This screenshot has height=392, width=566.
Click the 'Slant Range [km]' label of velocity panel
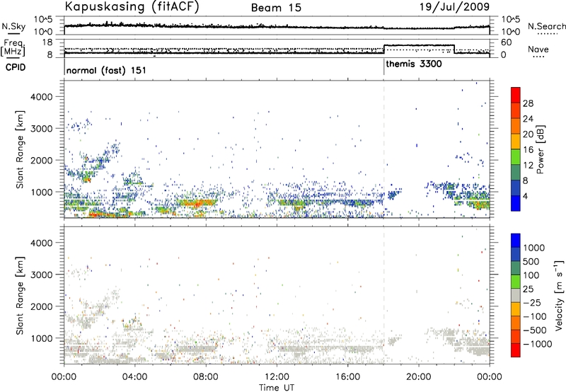click(x=20, y=295)
